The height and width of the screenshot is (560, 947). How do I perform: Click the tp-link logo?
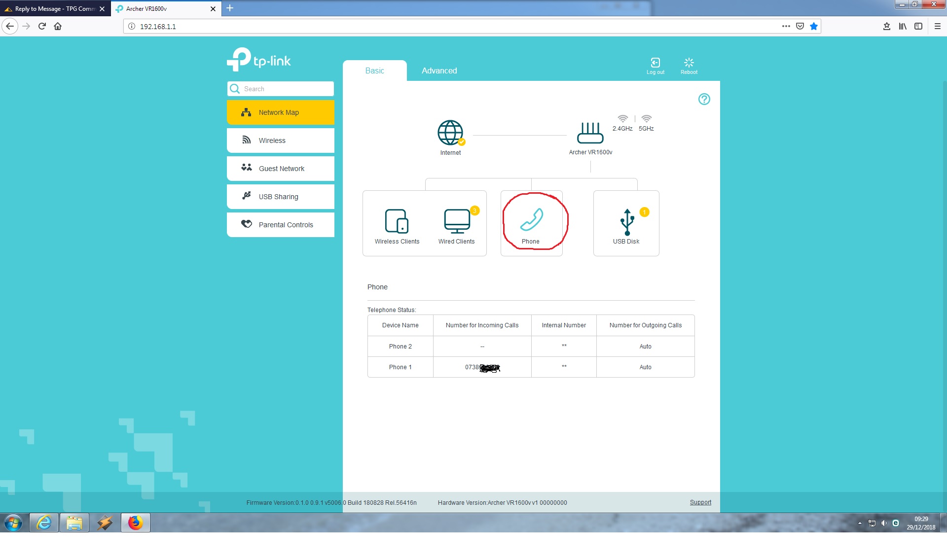click(x=259, y=60)
